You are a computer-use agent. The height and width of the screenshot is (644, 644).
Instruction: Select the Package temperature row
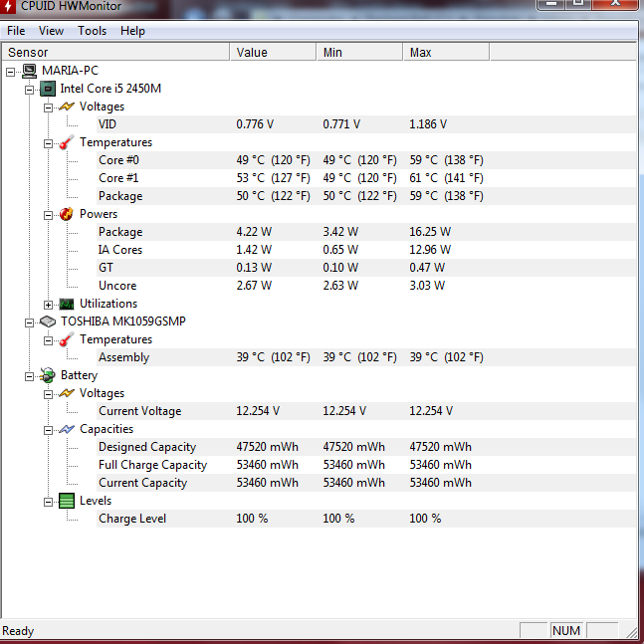pyautogui.click(x=366, y=196)
